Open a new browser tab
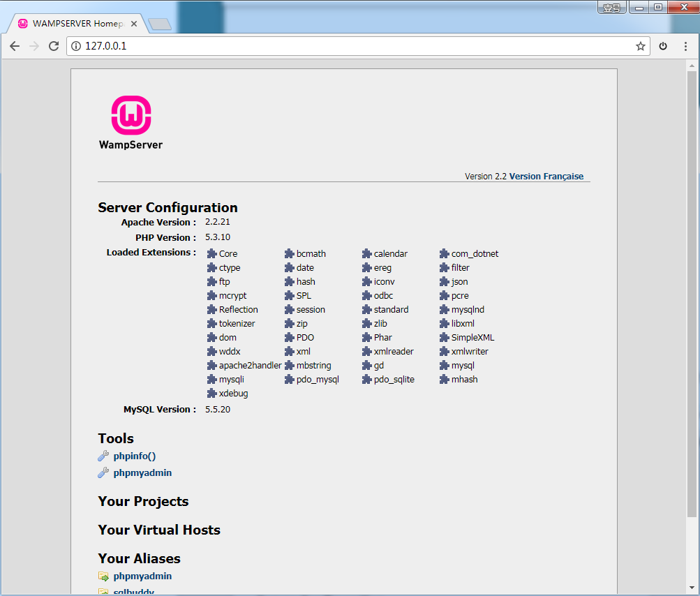The height and width of the screenshot is (596, 700). 160,24
